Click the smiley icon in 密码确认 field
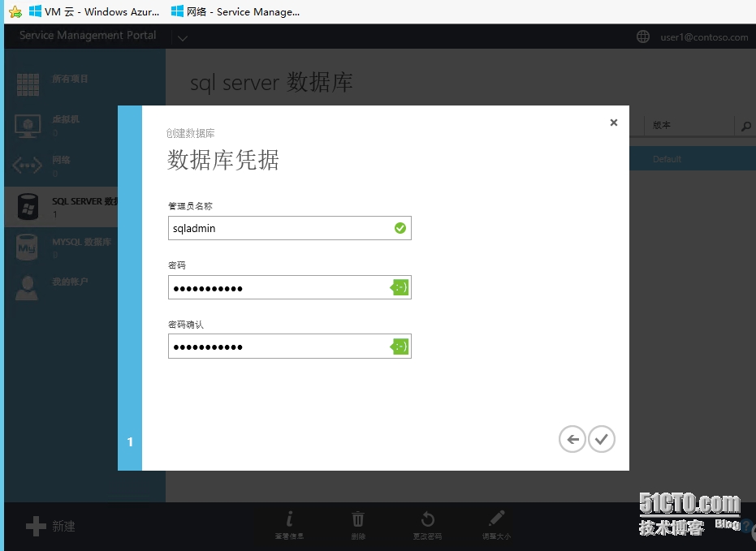The width and height of the screenshot is (756, 551). 400,347
